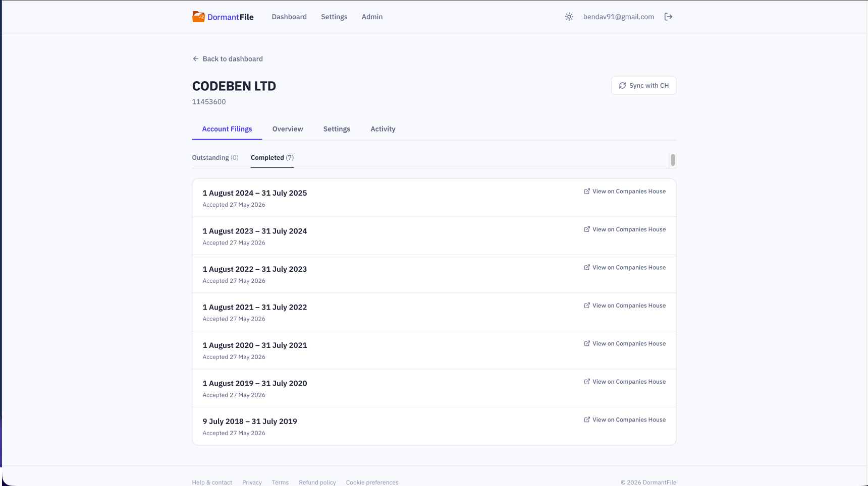868x486 pixels.
Task: View 1 August 2022 – 31 July 2023 on Companies House
Action: 625,267
